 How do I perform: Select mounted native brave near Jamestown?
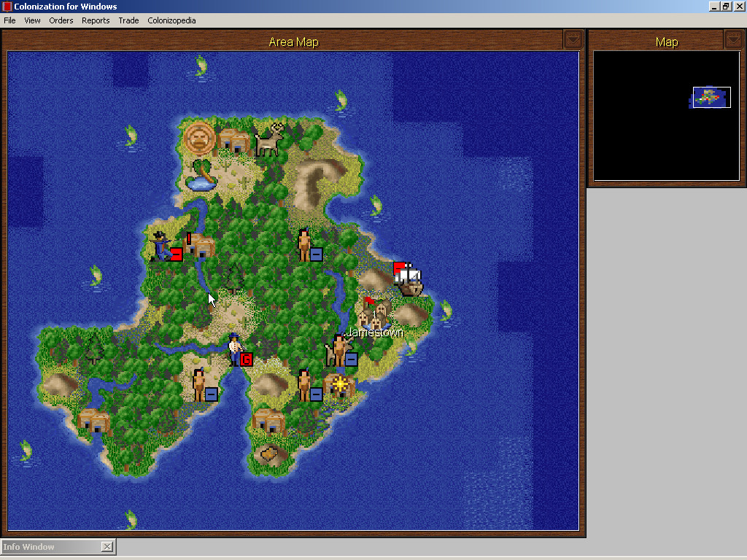pyautogui.click(x=341, y=351)
